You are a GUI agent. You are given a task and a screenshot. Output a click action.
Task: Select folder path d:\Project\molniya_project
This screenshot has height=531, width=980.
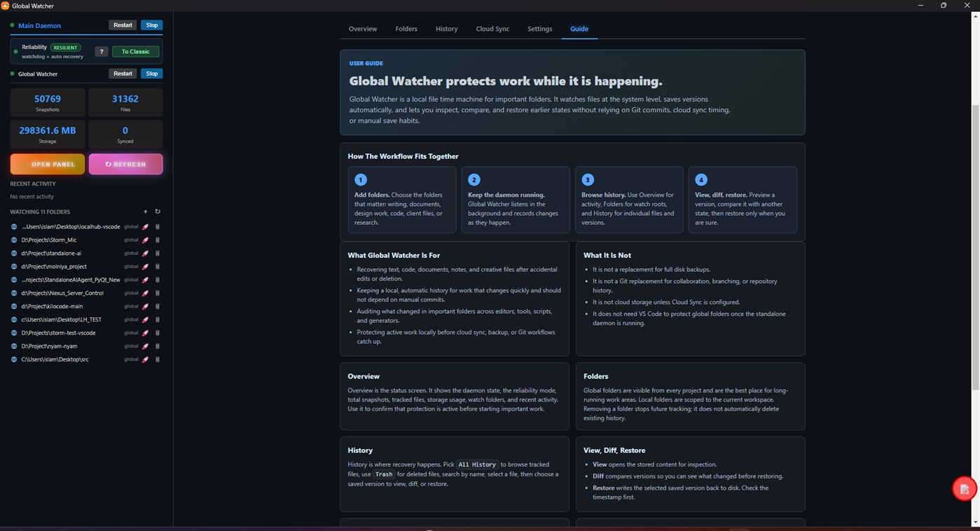(54, 267)
